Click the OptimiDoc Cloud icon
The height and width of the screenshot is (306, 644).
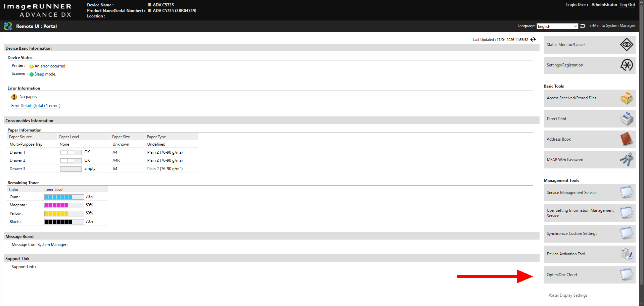[627, 275]
